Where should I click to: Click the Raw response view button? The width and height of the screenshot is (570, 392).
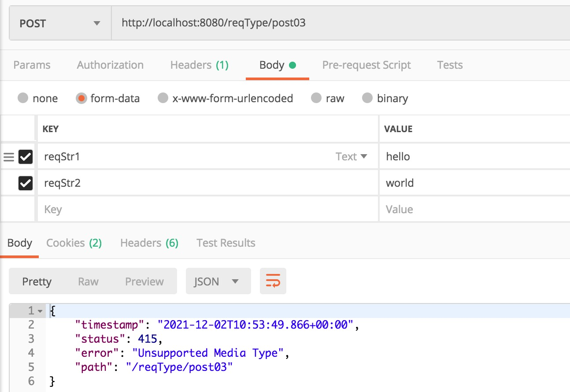point(88,281)
